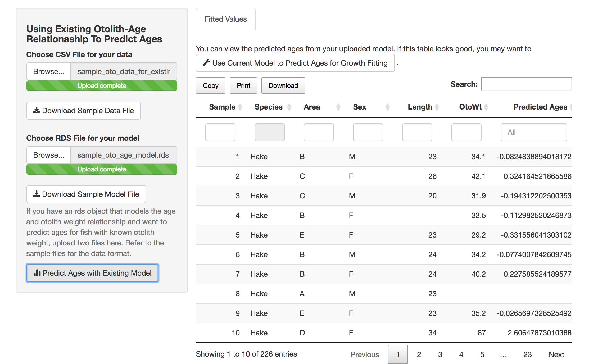Screen dimensions: 598x364
Task: Click wrench icon on Use Current Model button
Action: (206, 63)
